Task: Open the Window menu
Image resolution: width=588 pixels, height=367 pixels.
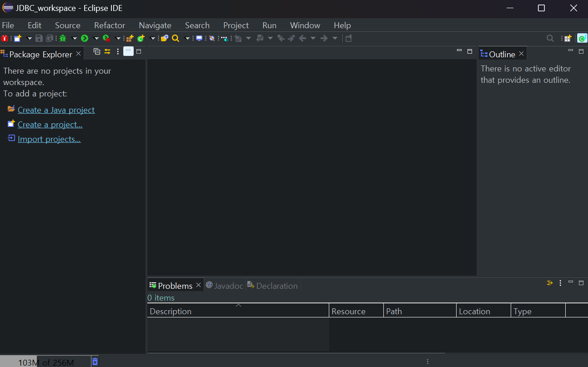Action: [305, 25]
